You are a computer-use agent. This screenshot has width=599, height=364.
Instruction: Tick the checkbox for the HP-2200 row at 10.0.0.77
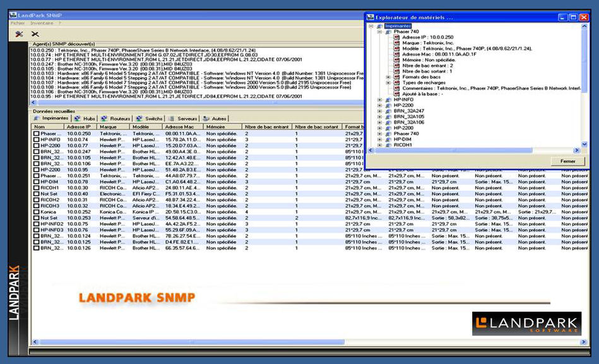point(36,146)
